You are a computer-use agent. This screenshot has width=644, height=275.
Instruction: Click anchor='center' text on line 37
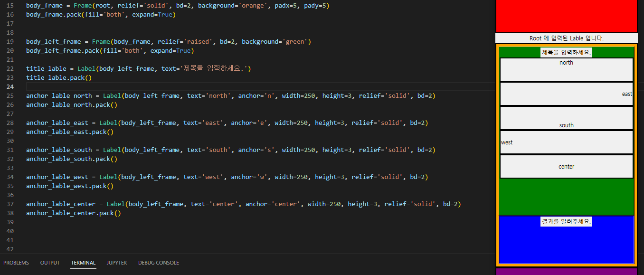pos(273,204)
